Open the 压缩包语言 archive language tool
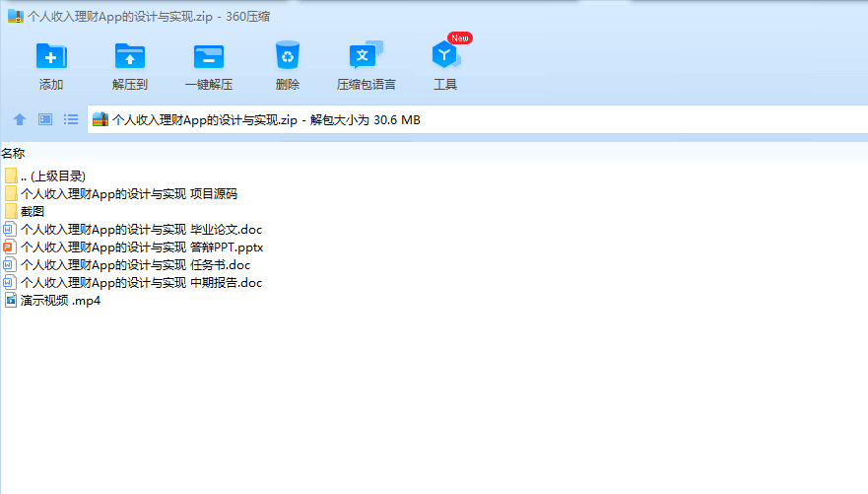 pyautogui.click(x=366, y=55)
